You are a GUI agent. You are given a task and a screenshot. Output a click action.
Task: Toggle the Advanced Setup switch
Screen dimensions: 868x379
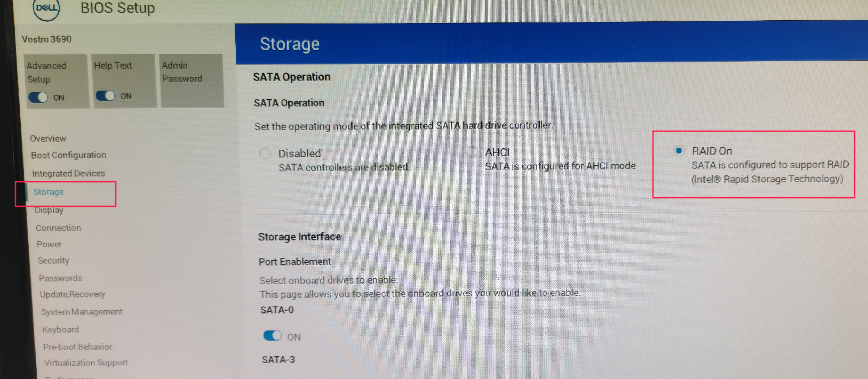click(x=38, y=98)
